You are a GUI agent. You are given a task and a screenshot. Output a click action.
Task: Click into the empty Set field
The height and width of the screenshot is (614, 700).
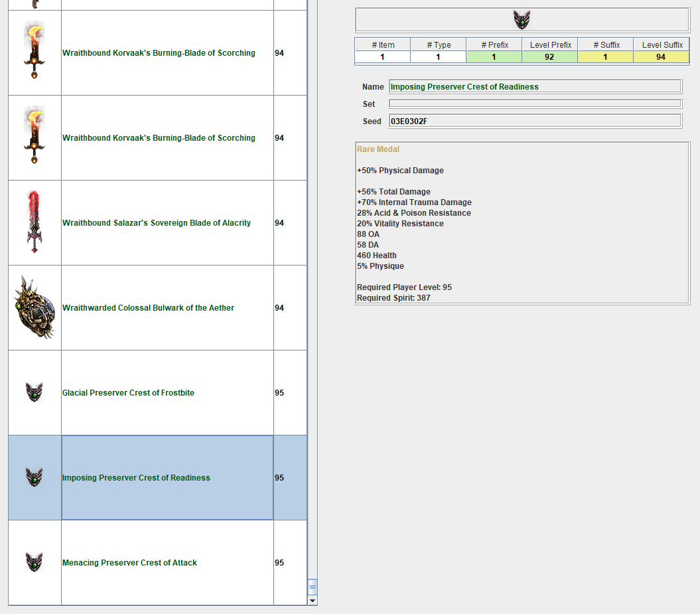point(534,104)
